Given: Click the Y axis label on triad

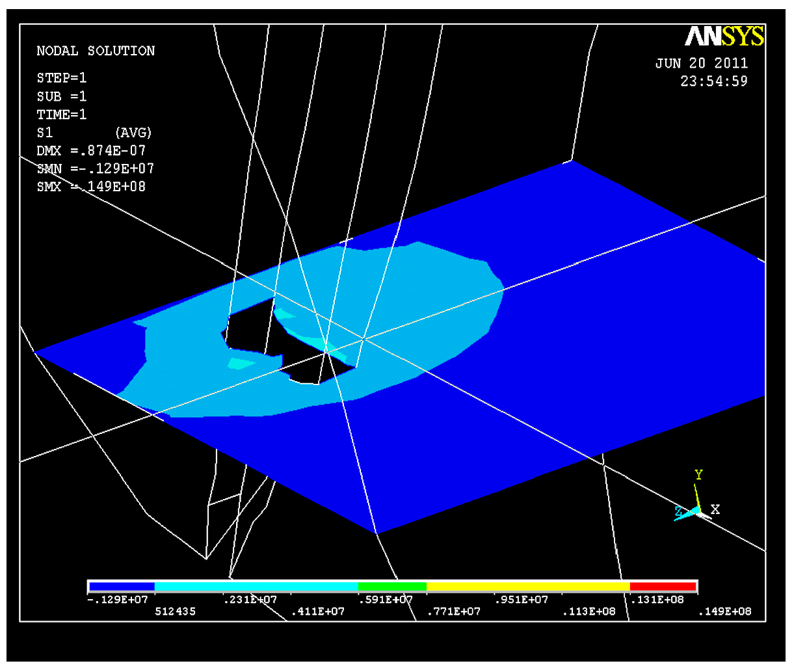Looking at the screenshot, I should (x=698, y=475).
